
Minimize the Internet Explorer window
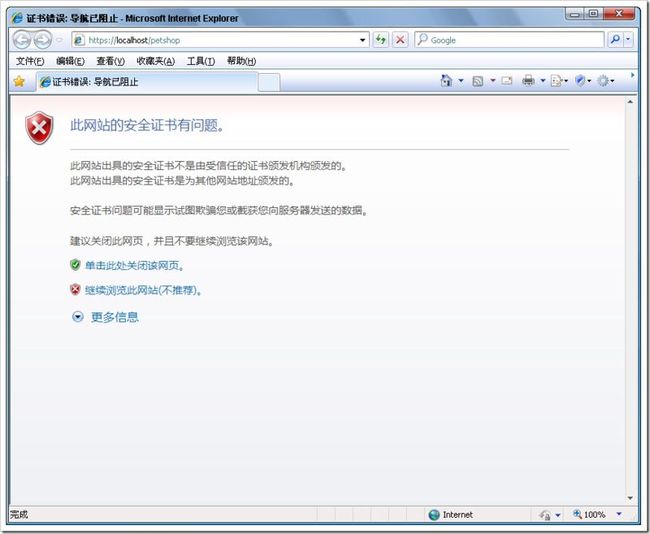click(x=575, y=14)
